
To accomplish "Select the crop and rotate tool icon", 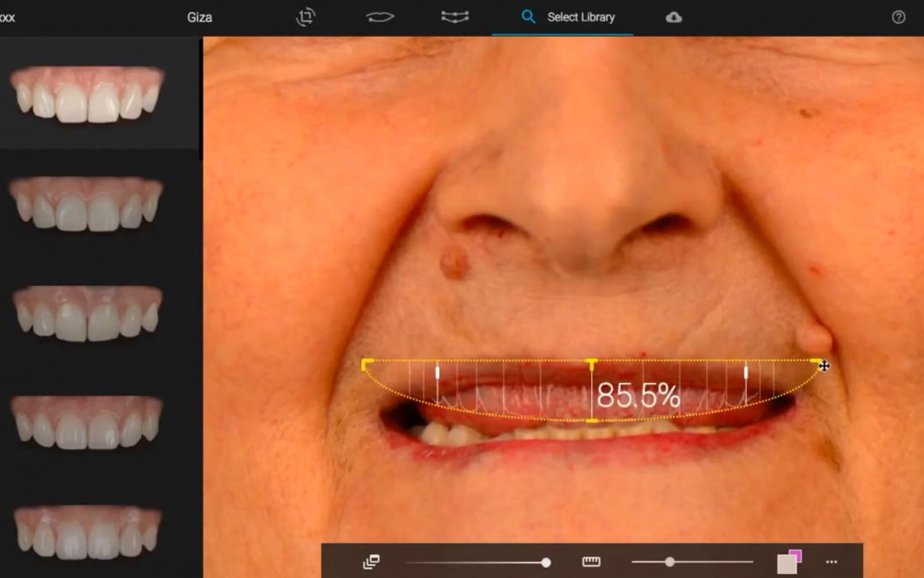I will [305, 16].
